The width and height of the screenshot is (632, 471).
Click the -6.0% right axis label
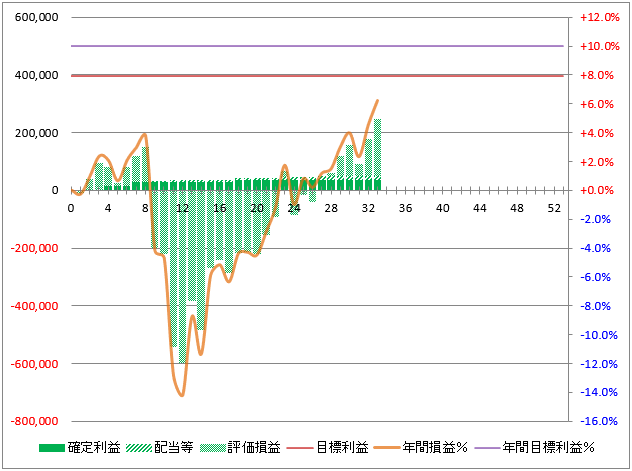click(x=596, y=277)
